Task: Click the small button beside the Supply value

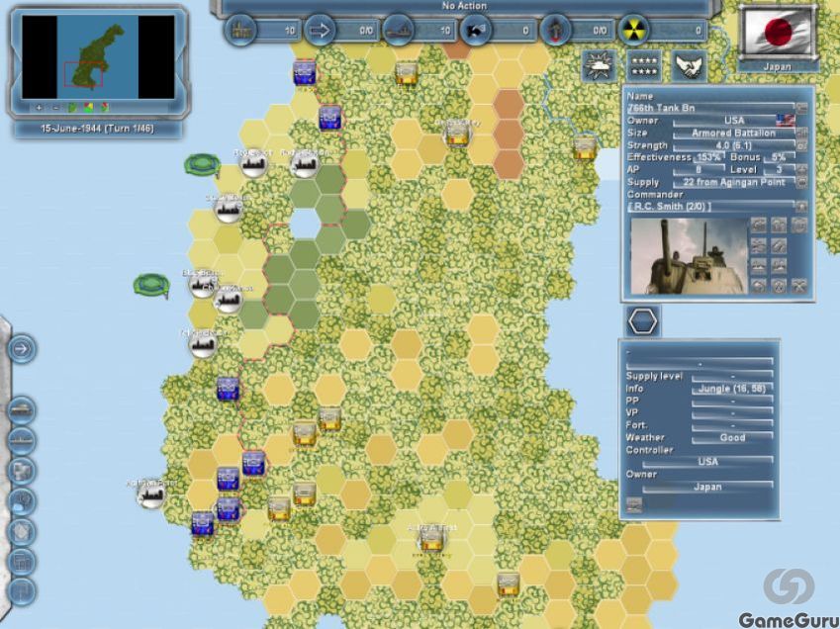Action: tap(801, 183)
